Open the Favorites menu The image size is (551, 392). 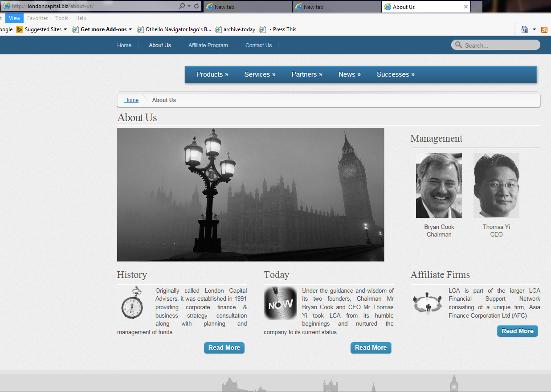[x=37, y=18]
